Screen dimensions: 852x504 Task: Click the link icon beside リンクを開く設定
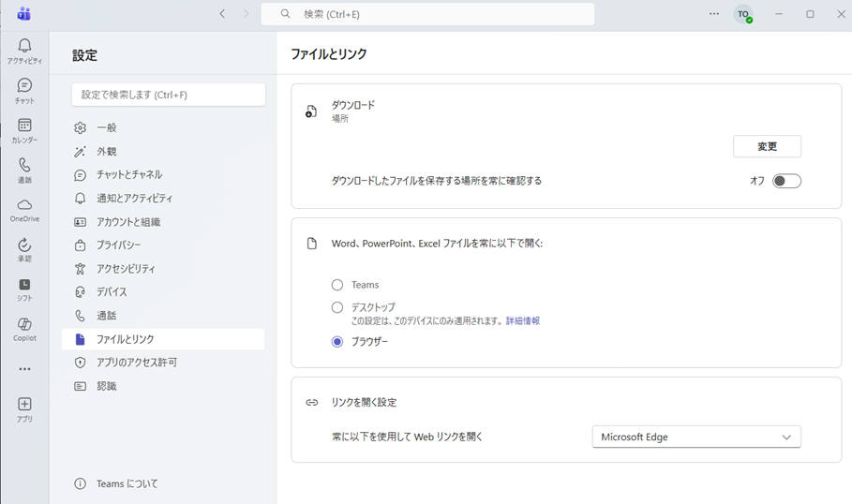(312, 403)
